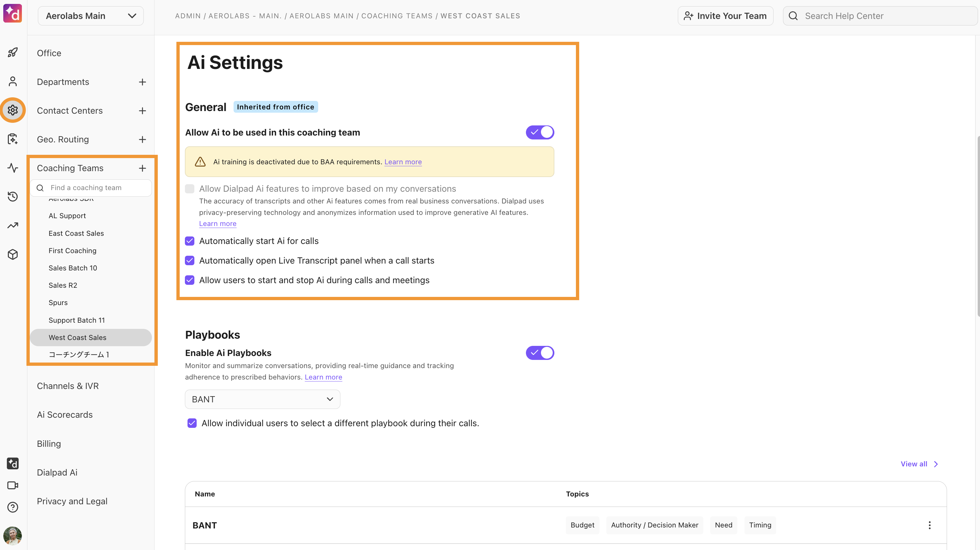980x550 pixels.
Task: Open Billing in the sidebar
Action: click(x=49, y=444)
